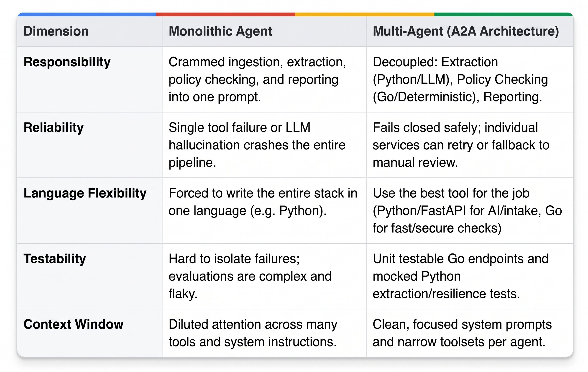Click the yellow segment of top bar

pos(365,14)
